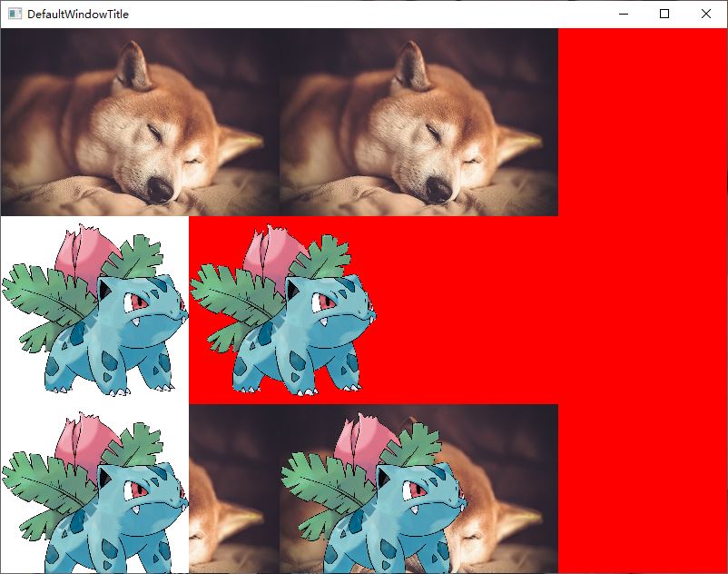Click the DefaultWindowTitle title text
728x574 pixels.
coord(77,15)
